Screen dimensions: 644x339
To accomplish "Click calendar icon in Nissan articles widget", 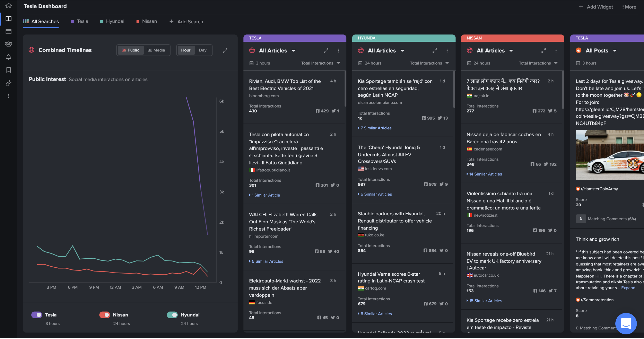I will click(469, 63).
